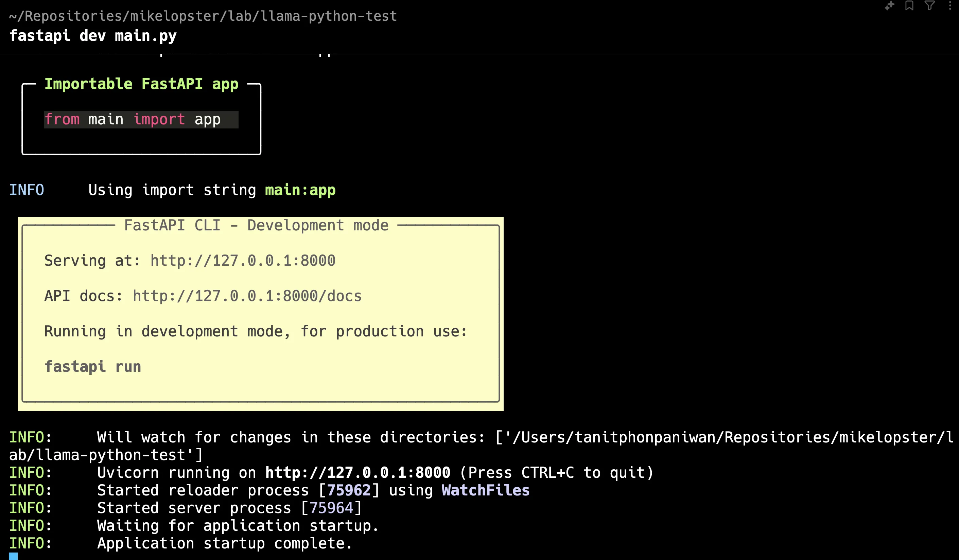
Task: Open the API docs http://127.0.0.1:8000/docs link
Action: pyautogui.click(x=247, y=296)
